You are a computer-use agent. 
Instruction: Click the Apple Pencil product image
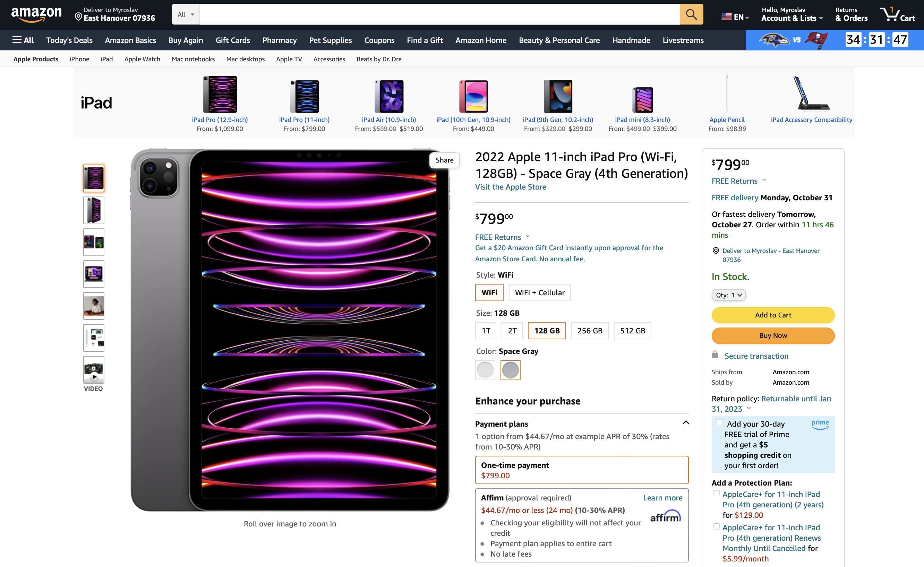[x=727, y=94]
